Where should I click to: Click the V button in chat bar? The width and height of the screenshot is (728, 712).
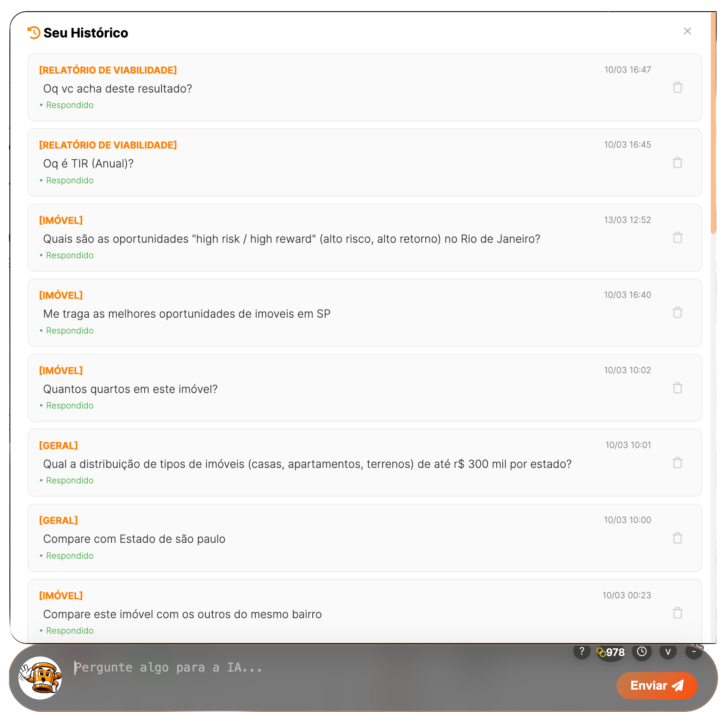(668, 652)
